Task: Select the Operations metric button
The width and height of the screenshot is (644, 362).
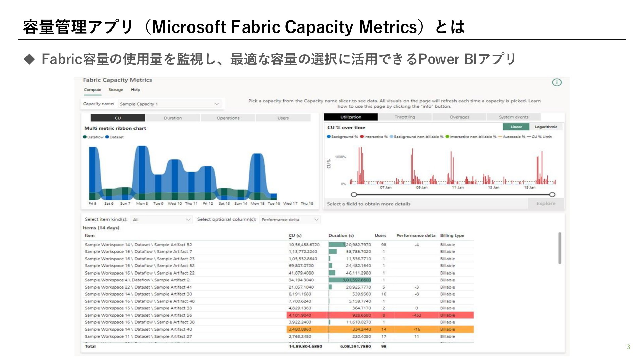Action: (x=228, y=118)
